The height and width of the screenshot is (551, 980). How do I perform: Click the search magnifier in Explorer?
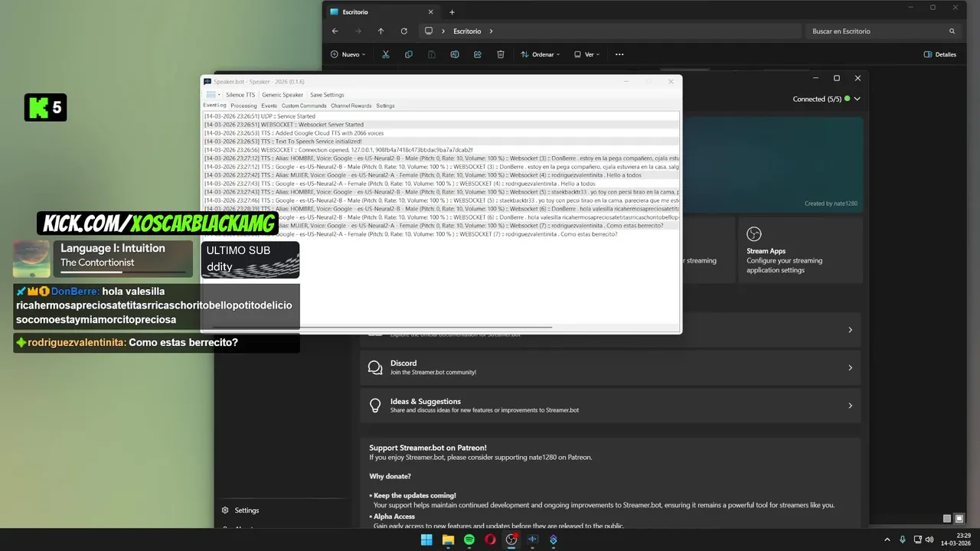pyautogui.click(x=952, y=31)
